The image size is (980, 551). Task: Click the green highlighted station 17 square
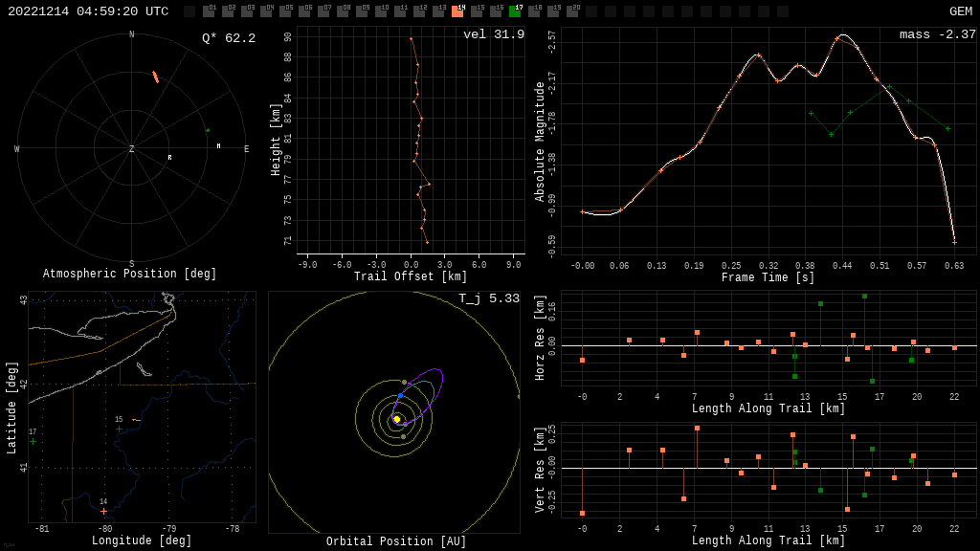click(x=515, y=11)
